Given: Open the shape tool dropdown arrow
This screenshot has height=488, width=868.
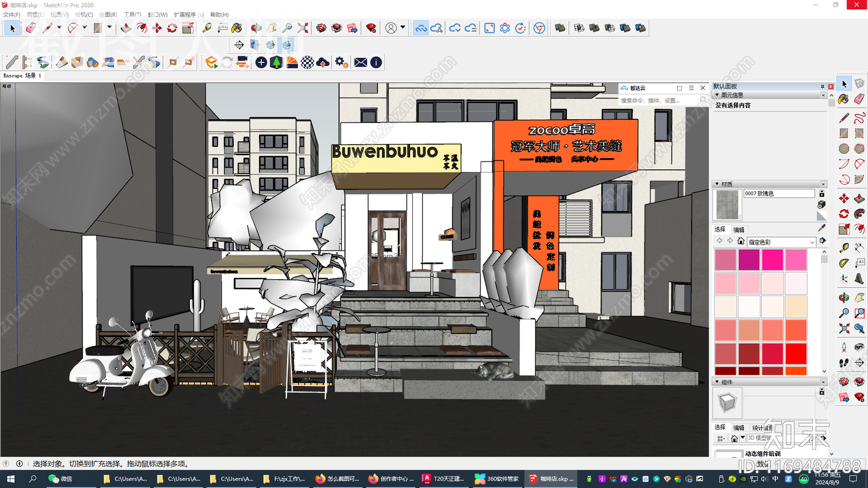Looking at the screenshot, I should [x=109, y=28].
